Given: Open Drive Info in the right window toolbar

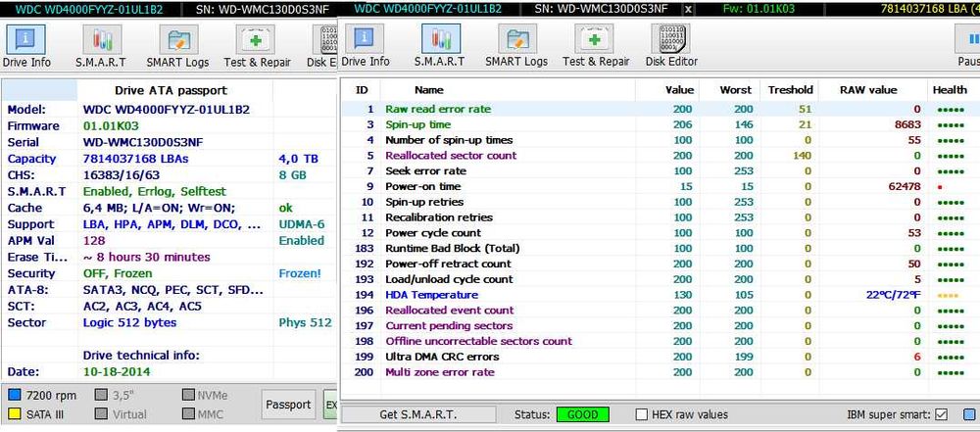Looking at the screenshot, I should click(365, 45).
